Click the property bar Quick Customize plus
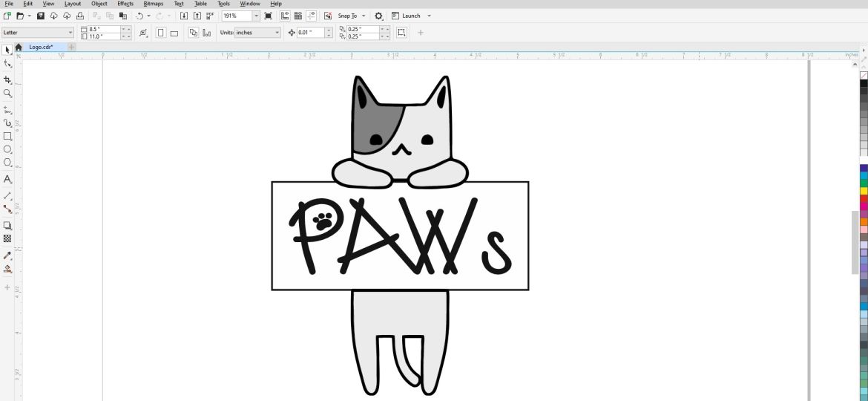Image resolution: width=868 pixels, height=401 pixels. click(421, 33)
